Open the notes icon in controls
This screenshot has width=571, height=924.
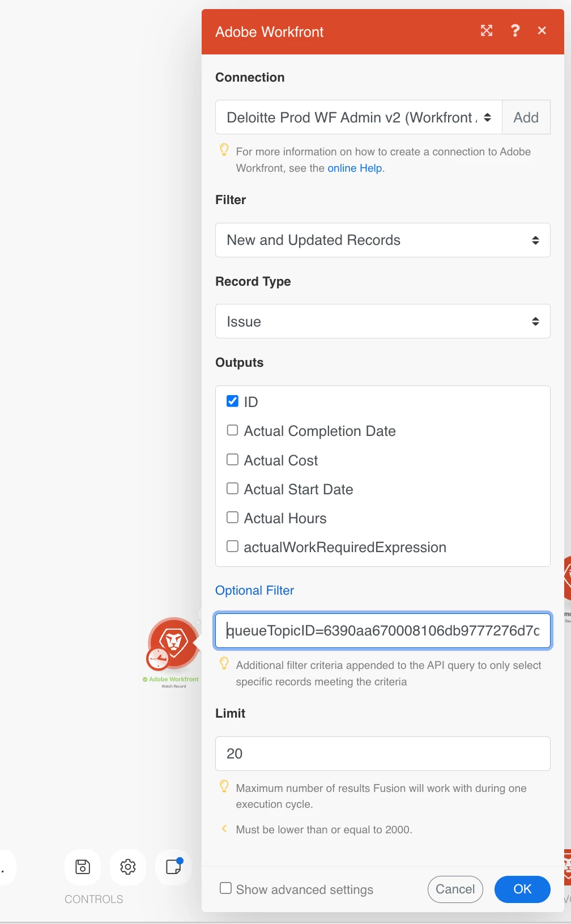[x=173, y=867]
